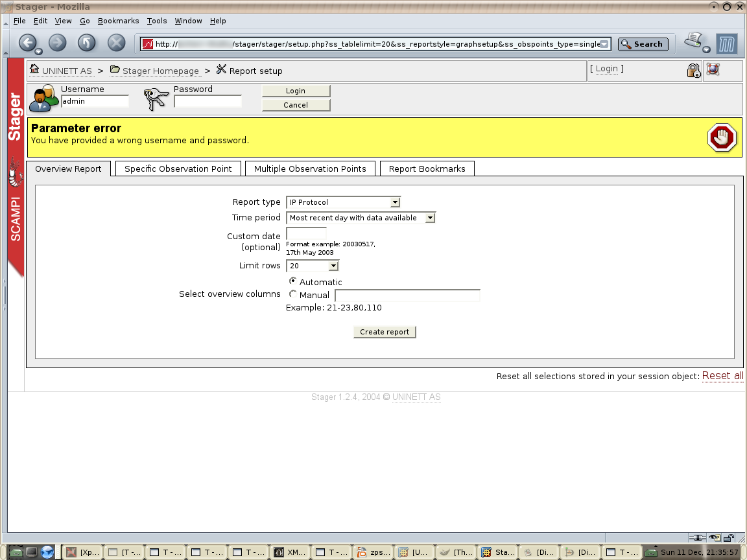
Task: Open the Go menu
Action: [x=85, y=21]
